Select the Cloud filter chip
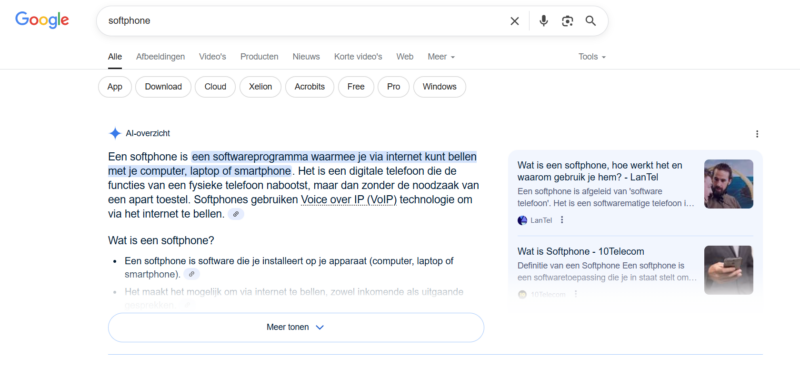Image resolution: width=800 pixels, height=368 pixels. pos(215,87)
